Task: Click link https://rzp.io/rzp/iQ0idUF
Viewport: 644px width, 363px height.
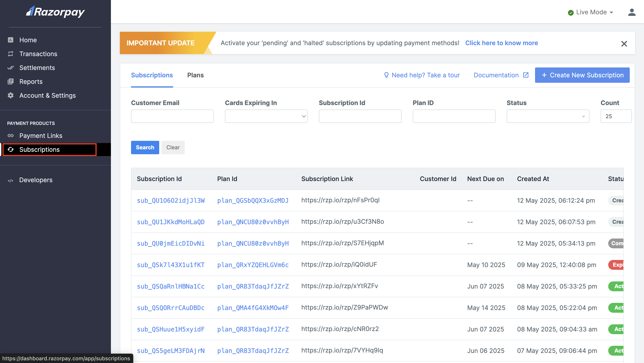Action: (x=339, y=265)
